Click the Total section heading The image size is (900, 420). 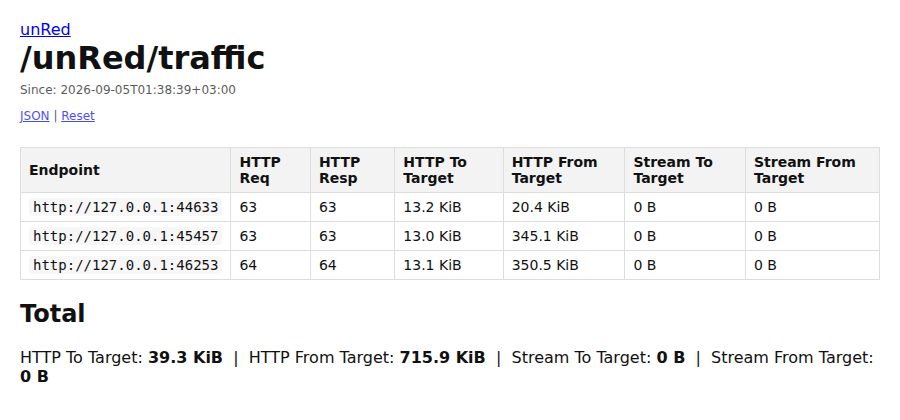[53, 314]
